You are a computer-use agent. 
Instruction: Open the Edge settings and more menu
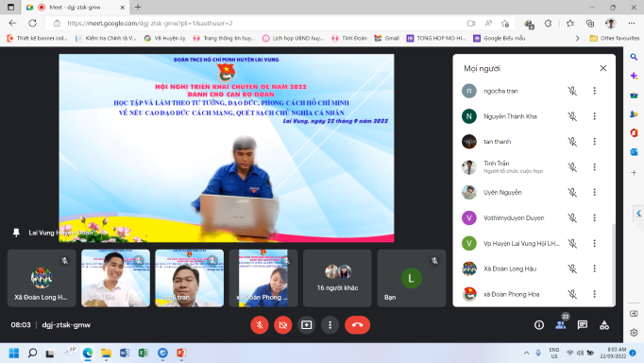coord(632,24)
